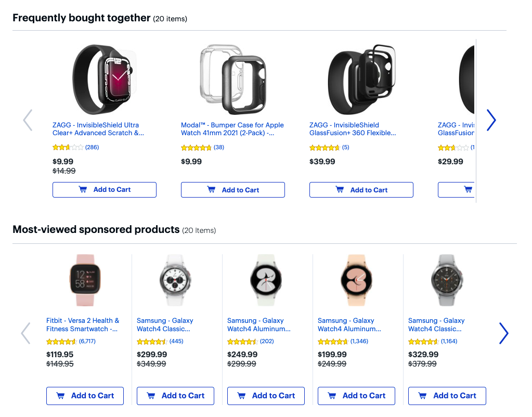This screenshot has height=417, width=532.
Task: Open the Modal bumper case product image
Action: click(x=233, y=80)
